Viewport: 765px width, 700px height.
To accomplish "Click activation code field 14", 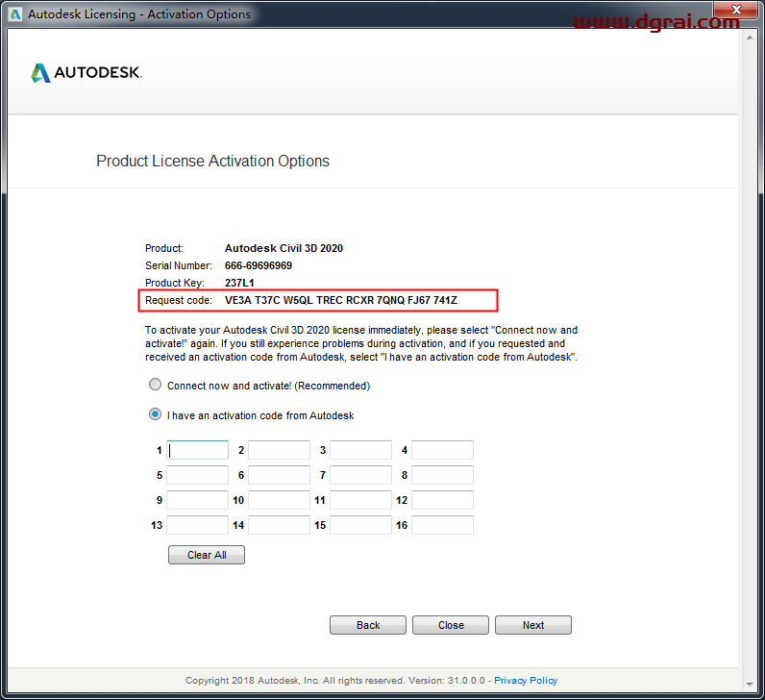I will pos(279,525).
